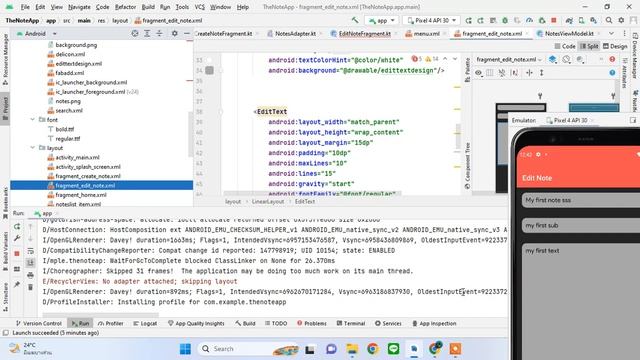This screenshot has height=360, width=640.
Task: Switch editor to Split view
Action: pyautogui.click(x=589, y=46)
